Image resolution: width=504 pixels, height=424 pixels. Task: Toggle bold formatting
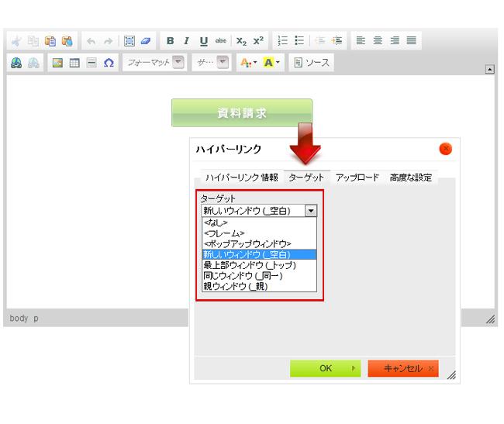coord(170,41)
